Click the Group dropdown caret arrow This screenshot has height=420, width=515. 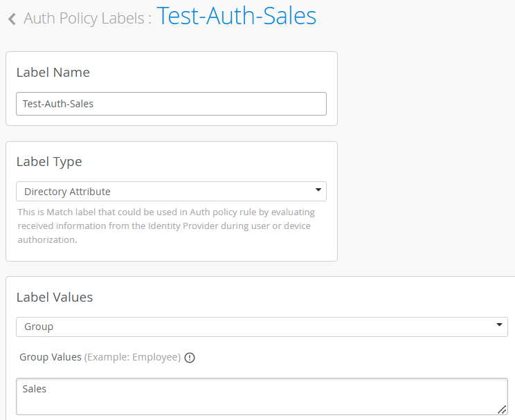coord(499,325)
